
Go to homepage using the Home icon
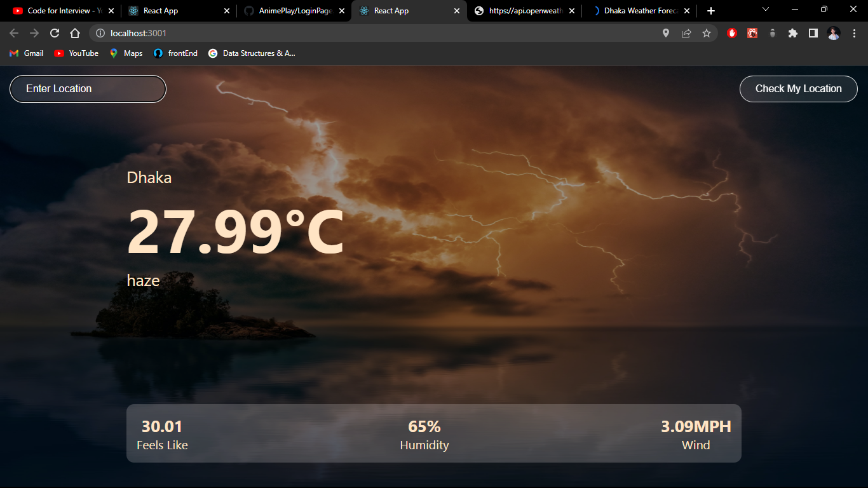(74, 32)
